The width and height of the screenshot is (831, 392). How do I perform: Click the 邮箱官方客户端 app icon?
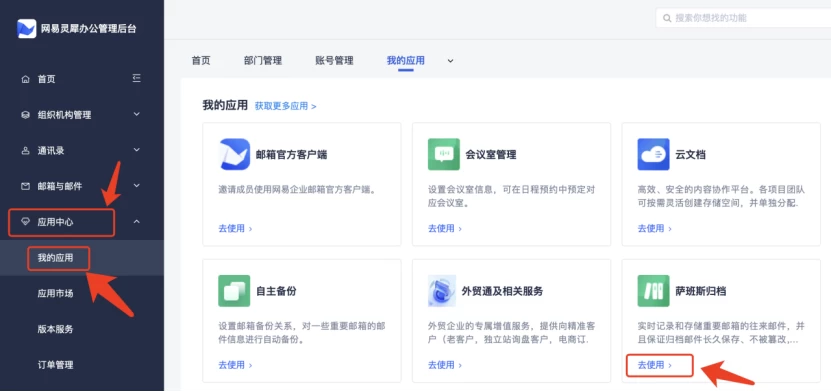pyautogui.click(x=234, y=154)
